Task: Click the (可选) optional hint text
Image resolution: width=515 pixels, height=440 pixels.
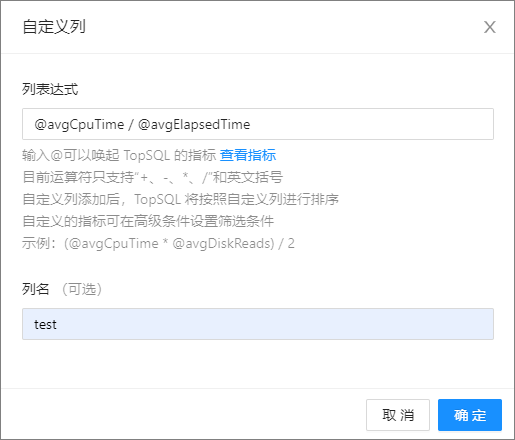Action: point(82,289)
